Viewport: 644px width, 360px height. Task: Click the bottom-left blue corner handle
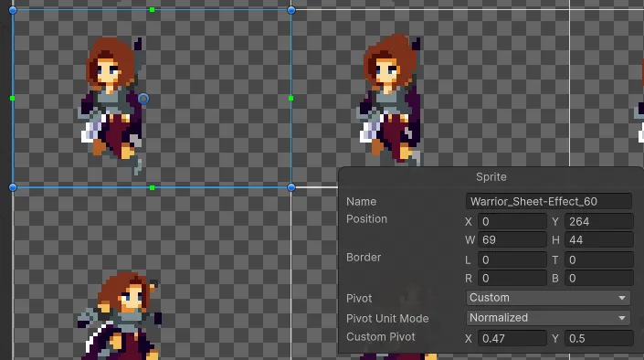coord(13,187)
